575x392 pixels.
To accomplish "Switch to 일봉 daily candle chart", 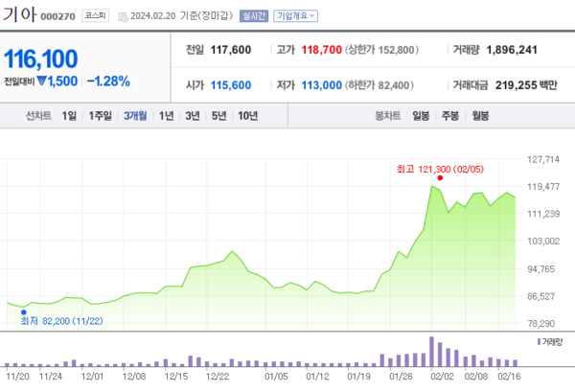I will (421, 116).
